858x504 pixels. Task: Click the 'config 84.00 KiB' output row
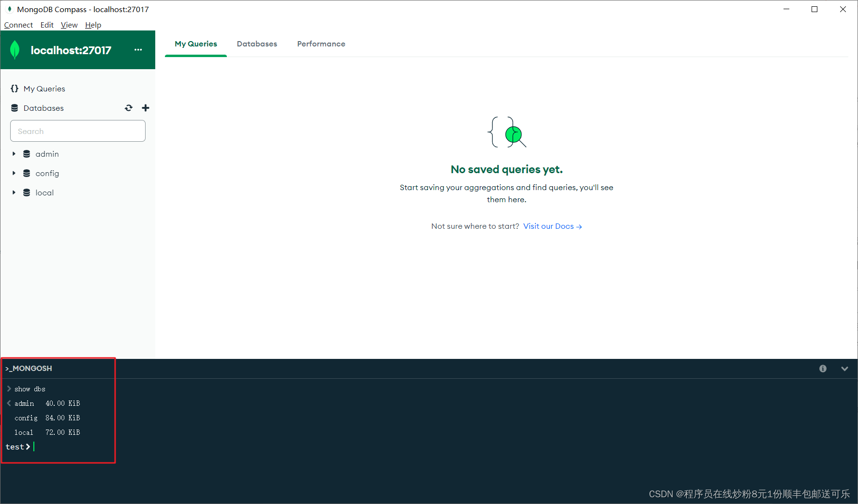[x=47, y=418]
